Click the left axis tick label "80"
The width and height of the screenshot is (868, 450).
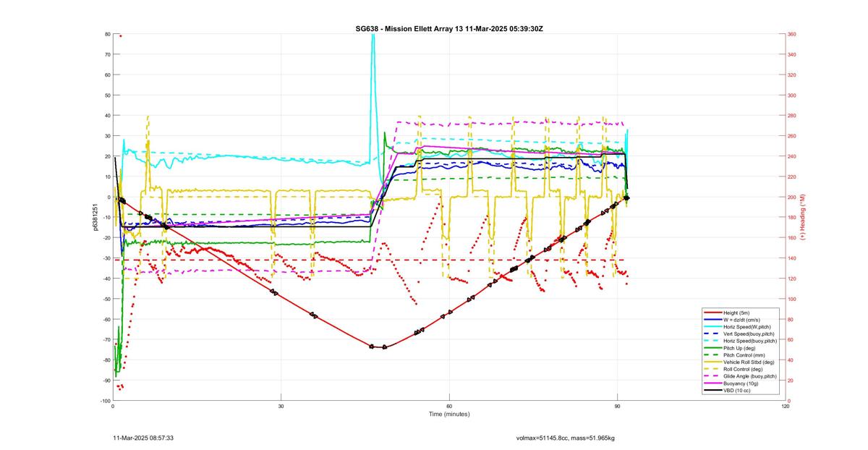tap(107, 34)
